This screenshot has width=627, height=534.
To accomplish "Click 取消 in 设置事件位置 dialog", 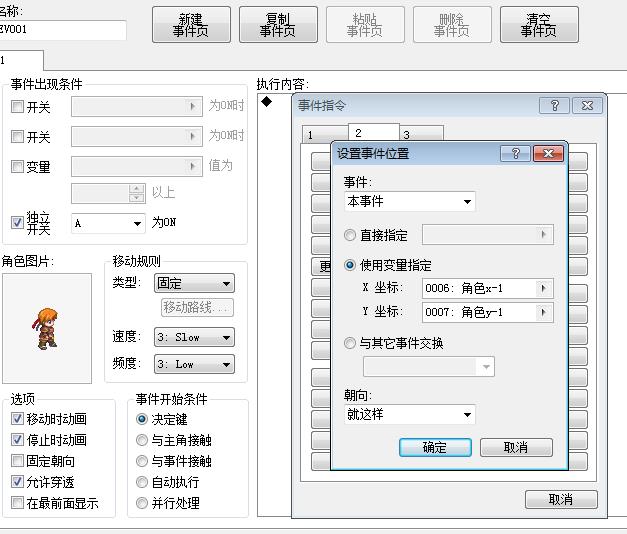I will (x=516, y=447).
